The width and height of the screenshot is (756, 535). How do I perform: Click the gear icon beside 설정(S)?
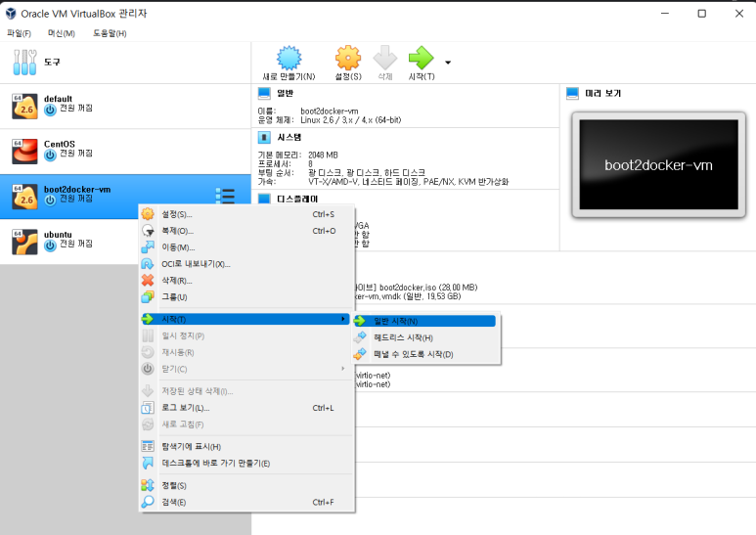tap(148, 214)
